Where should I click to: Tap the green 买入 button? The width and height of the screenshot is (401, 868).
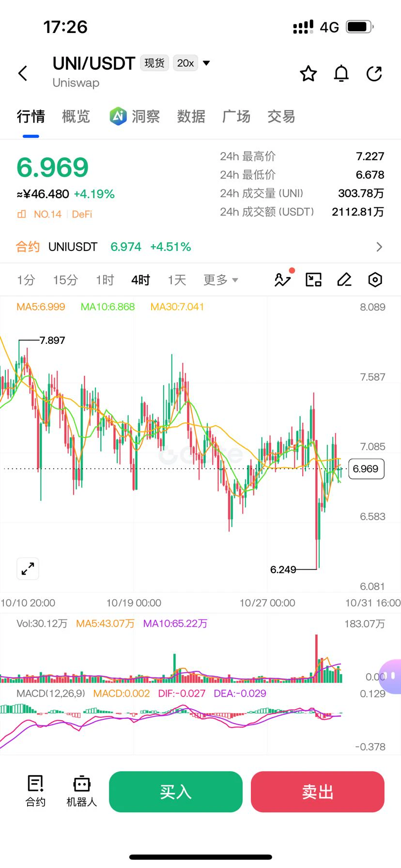[176, 791]
